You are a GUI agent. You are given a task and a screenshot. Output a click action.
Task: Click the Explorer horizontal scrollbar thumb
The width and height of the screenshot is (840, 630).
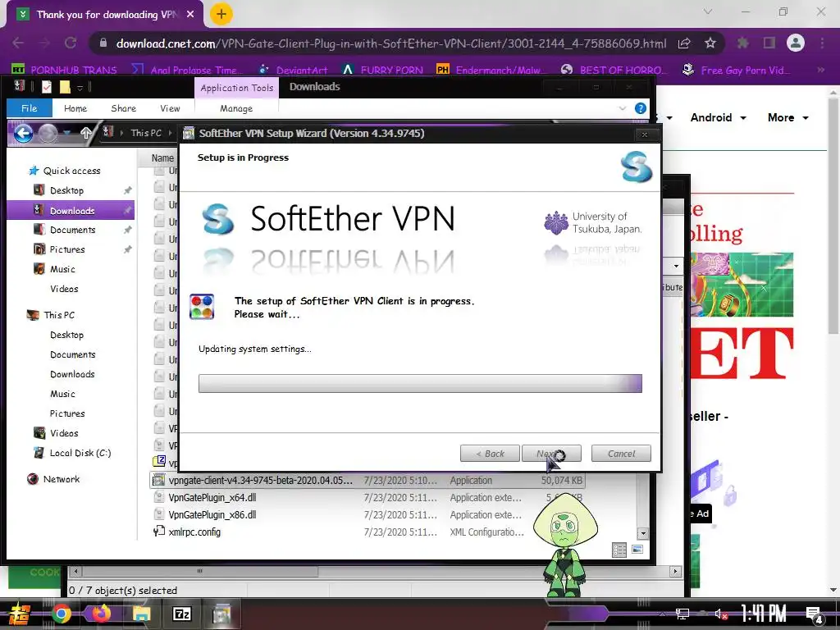point(200,571)
